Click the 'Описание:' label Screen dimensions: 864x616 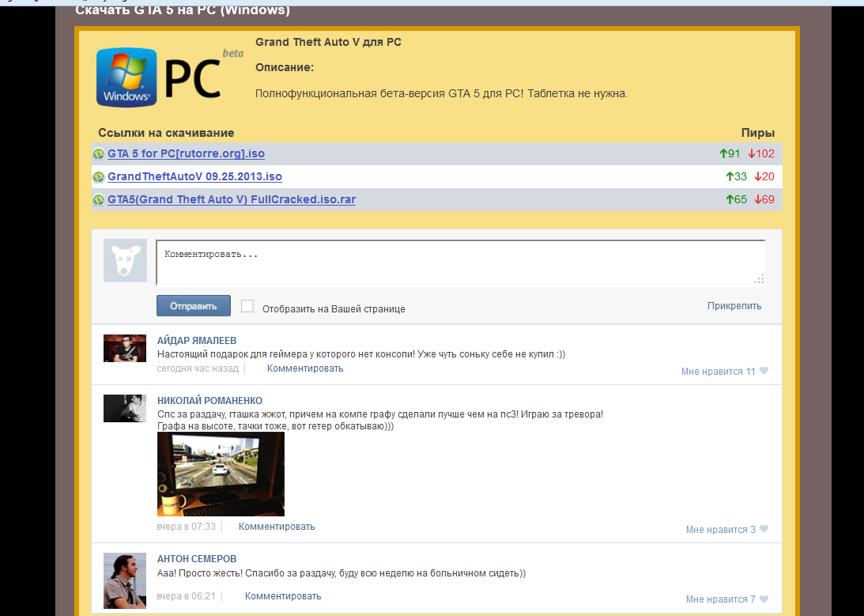(x=285, y=68)
